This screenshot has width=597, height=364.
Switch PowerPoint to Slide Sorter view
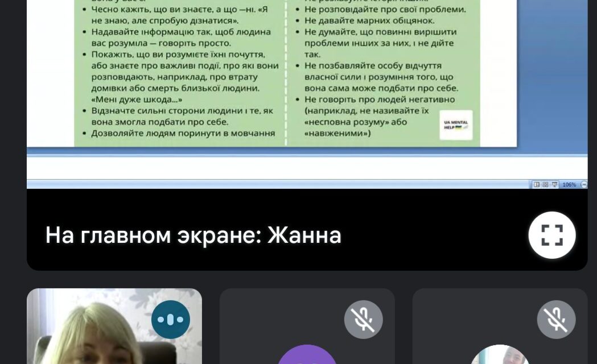[x=545, y=184]
